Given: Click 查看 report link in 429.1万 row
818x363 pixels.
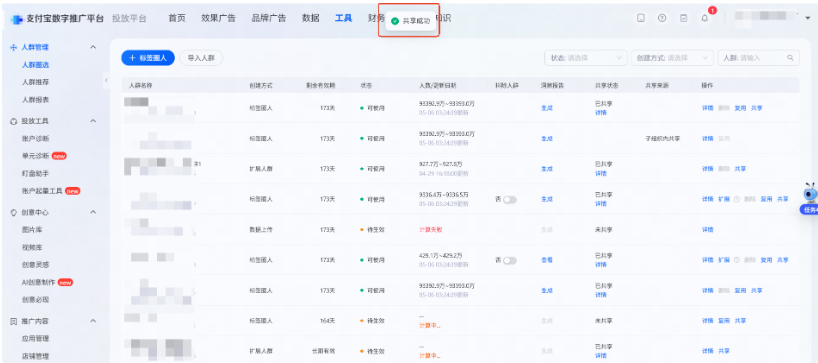Looking at the screenshot, I should (547, 260).
